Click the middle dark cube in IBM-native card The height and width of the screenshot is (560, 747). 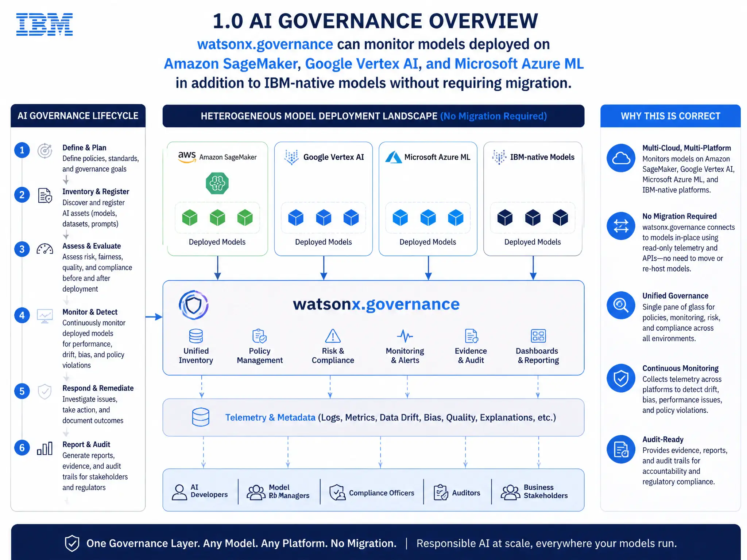[533, 218]
